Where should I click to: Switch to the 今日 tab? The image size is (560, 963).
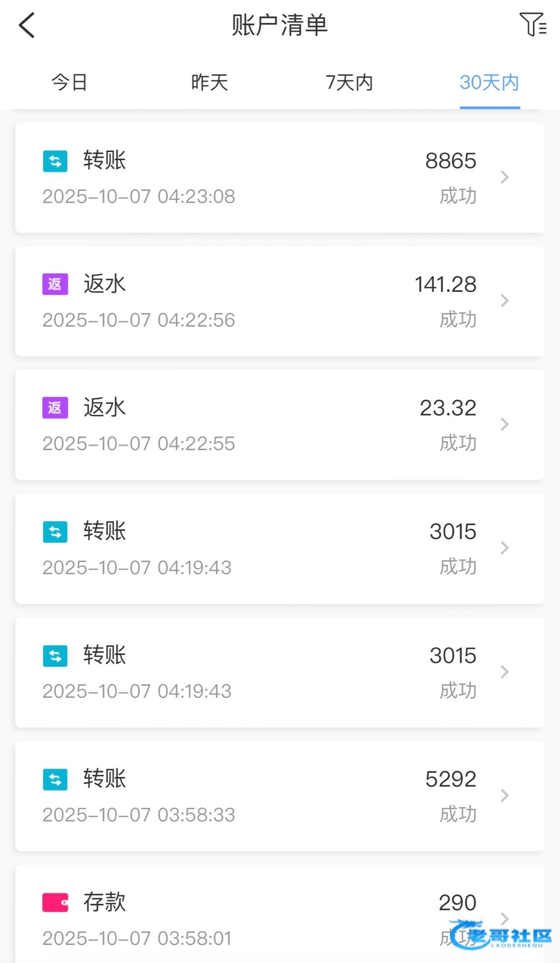(x=70, y=83)
